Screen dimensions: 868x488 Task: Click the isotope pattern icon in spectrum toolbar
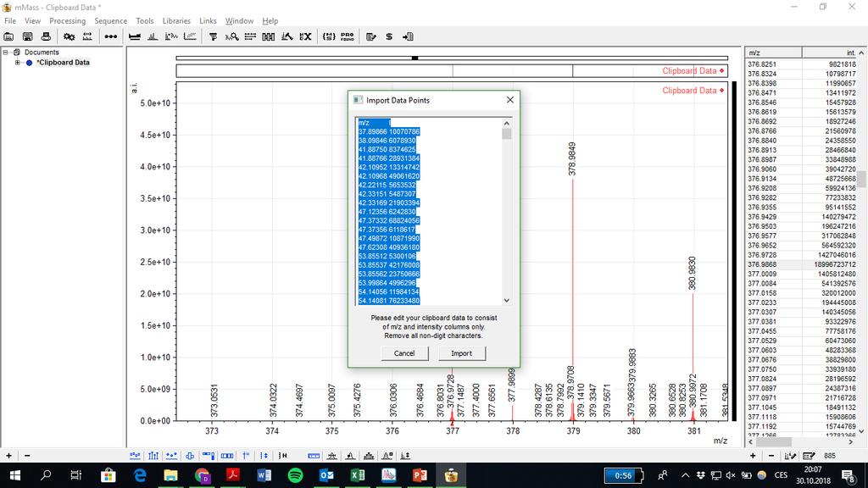click(x=369, y=455)
